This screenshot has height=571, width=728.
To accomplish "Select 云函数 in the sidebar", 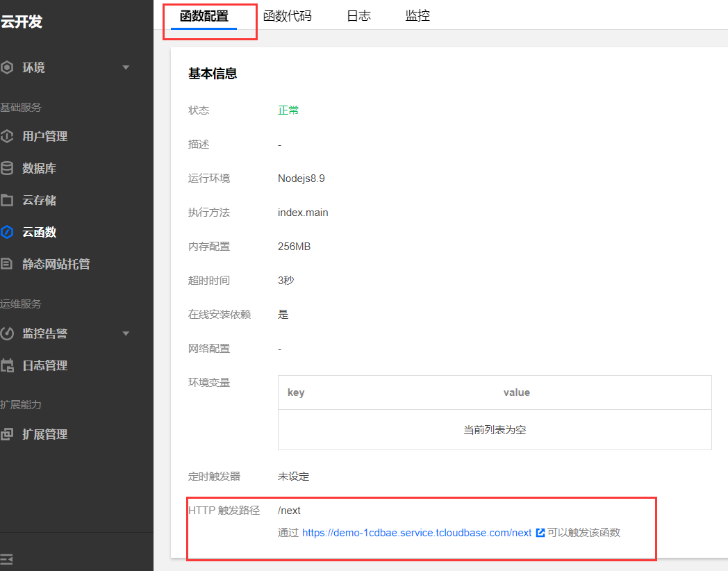I will click(40, 231).
